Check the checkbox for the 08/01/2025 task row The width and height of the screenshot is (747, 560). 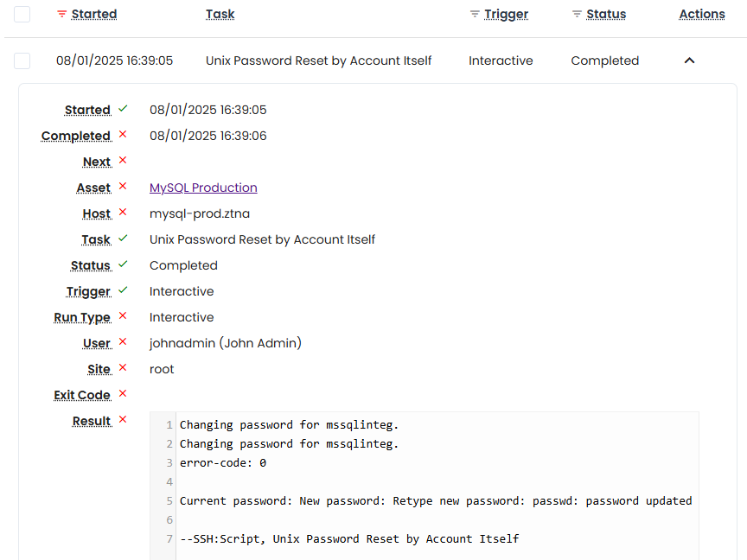click(x=22, y=60)
